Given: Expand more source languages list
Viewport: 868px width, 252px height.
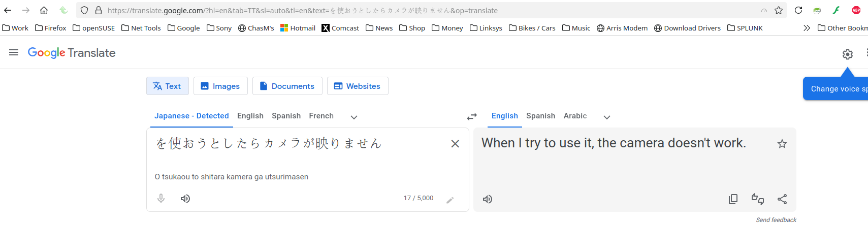Looking at the screenshot, I should click(354, 117).
